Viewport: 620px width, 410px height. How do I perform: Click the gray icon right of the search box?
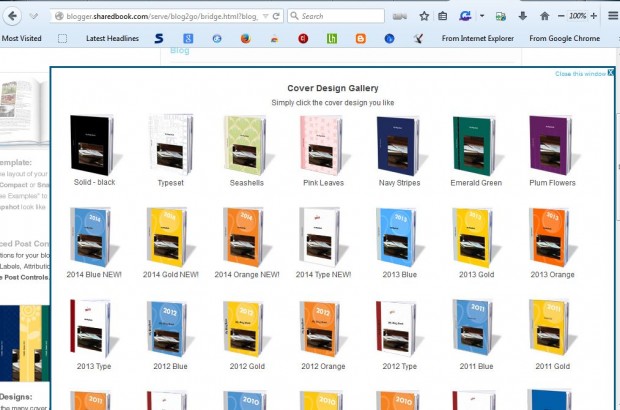[x=400, y=16]
